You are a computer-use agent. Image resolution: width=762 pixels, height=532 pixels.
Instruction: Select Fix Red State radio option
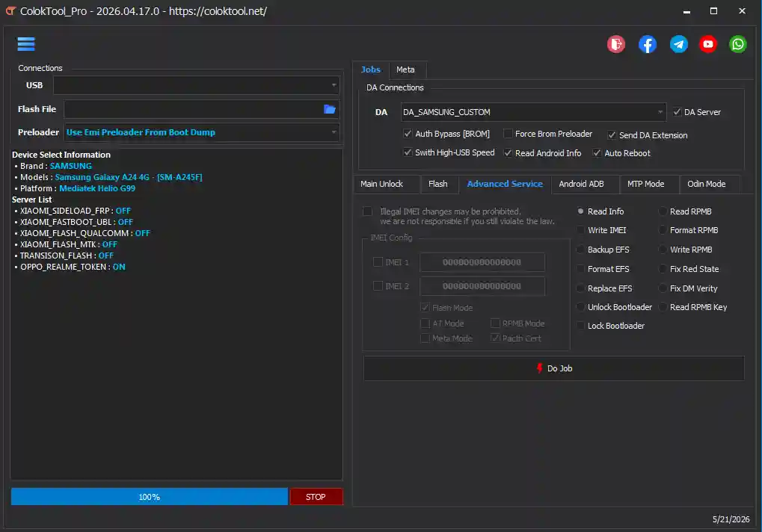coord(663,269)
